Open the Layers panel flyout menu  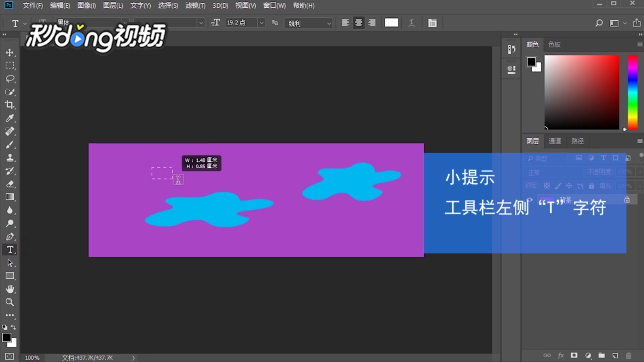[x=640, y=141]
